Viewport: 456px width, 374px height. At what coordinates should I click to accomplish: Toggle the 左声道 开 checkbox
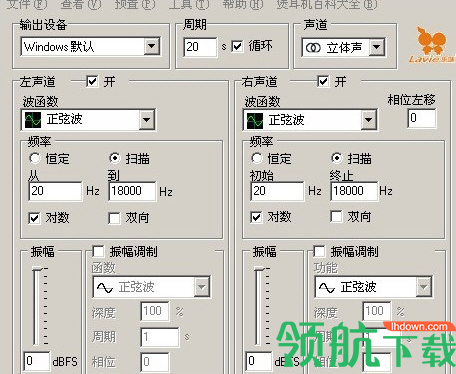coord(92,81)
